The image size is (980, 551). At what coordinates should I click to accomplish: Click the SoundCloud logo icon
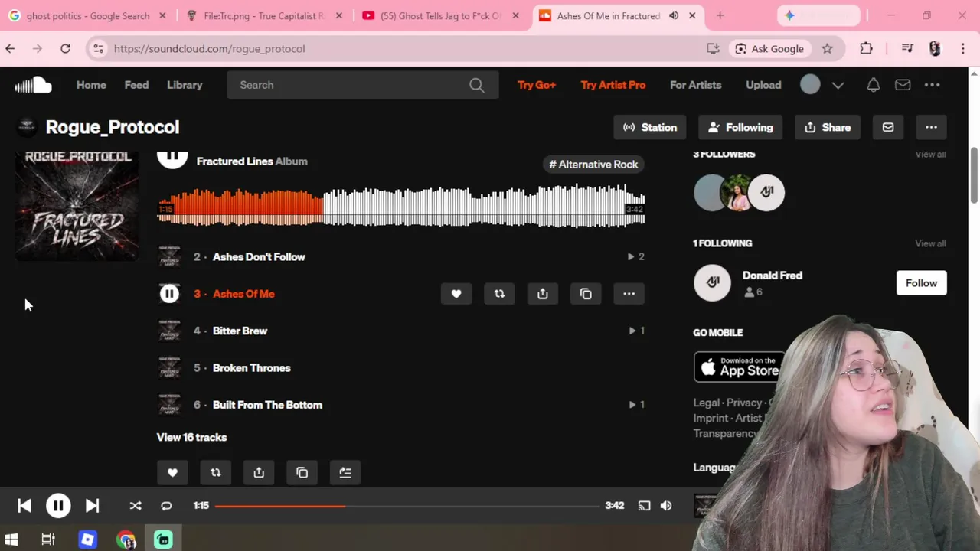pyautogui.click(x=33, y=85)
